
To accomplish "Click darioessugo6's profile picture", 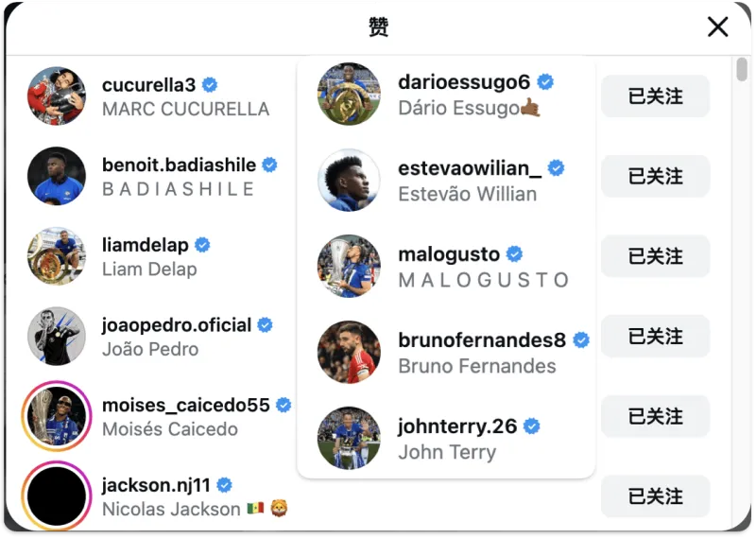I will (349, 94).
